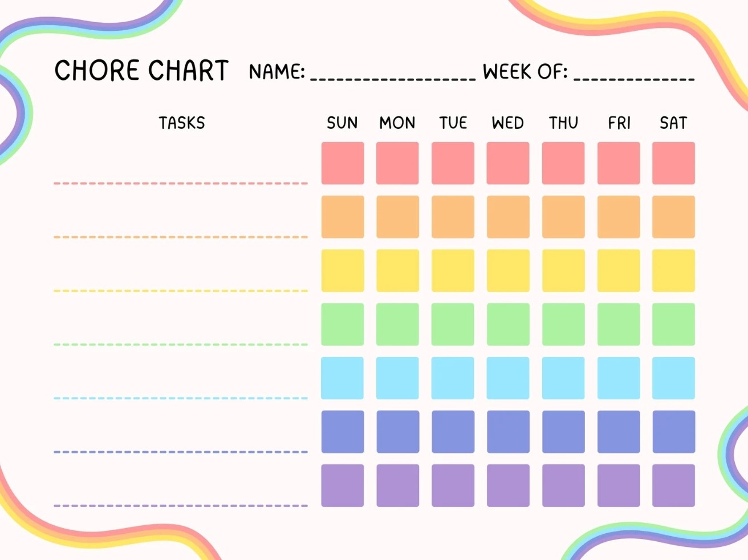Tick the red box under SAT
This screenshot has width=748, height=560.
[673, 163]
